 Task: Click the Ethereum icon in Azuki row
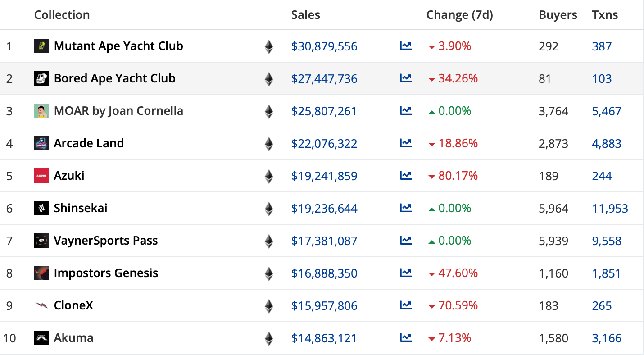[x=269, y=177]
